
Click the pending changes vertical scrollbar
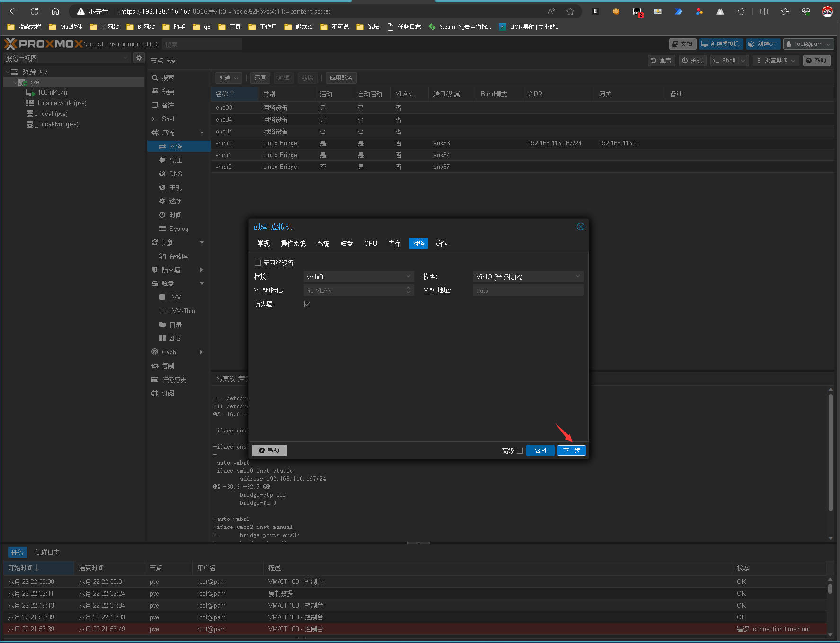tap(830, 452)
